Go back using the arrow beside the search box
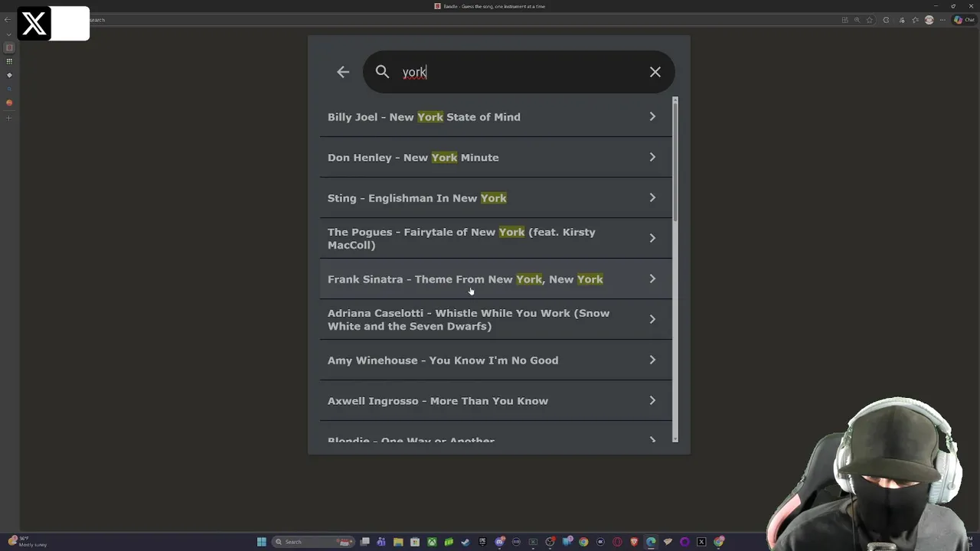The height and width of the screenshot is (551, 980). 343,72
